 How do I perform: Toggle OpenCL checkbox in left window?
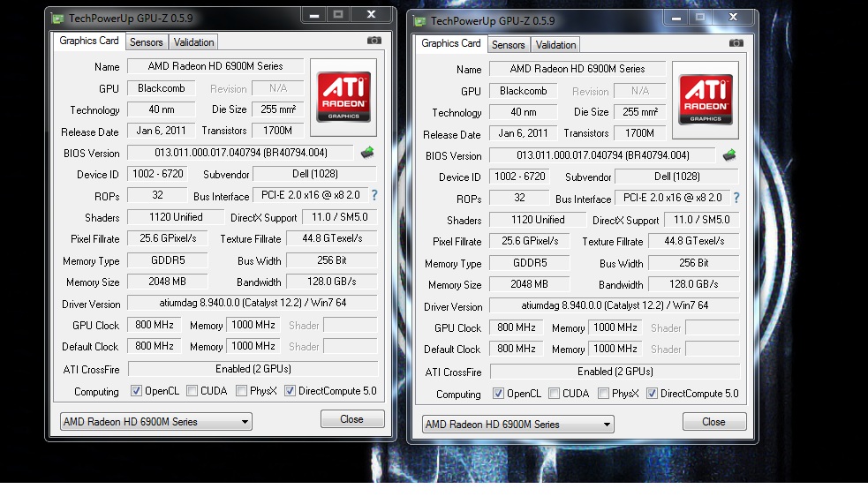click(x=136, y=391)
